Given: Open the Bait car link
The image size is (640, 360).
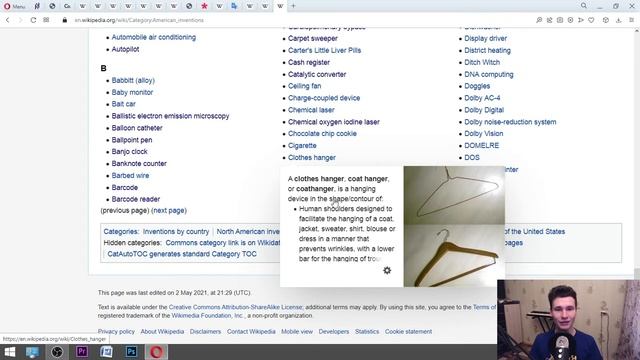Looking at the screenshot, I should tap(123, 104).
